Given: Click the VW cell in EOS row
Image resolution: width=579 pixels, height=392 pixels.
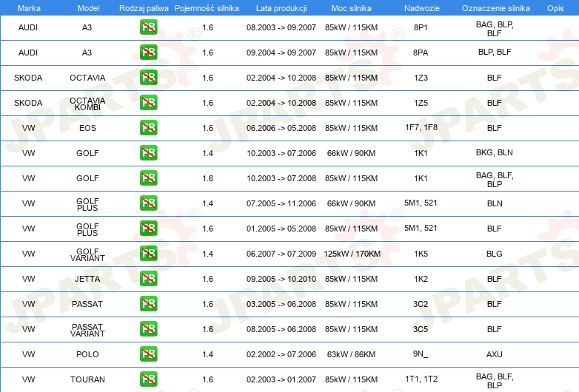Looking at the screenshot, I should 28,128.
